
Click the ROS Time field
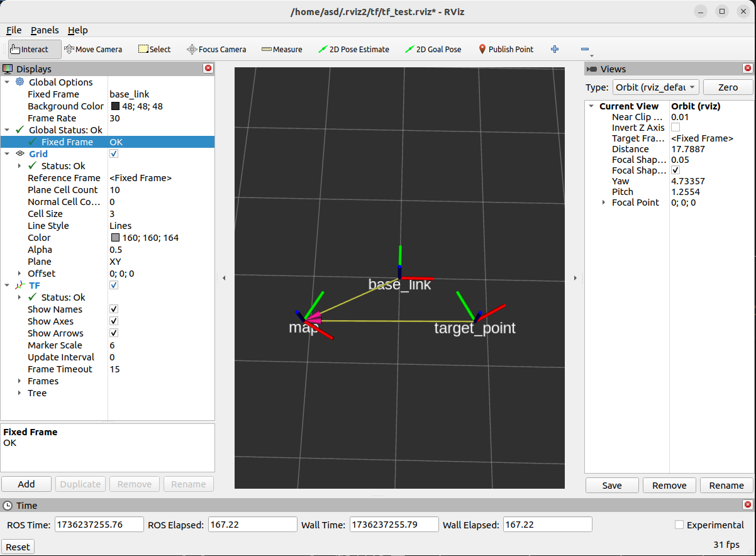(x=99, y=525)
